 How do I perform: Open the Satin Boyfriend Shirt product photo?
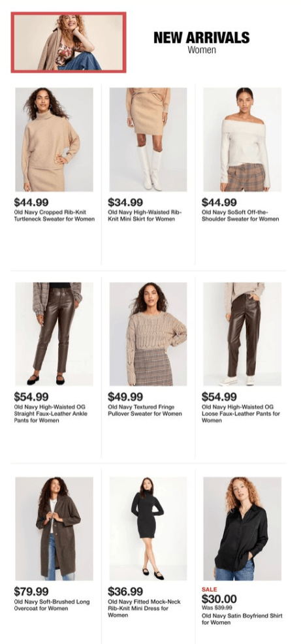[x=242, y=528]
